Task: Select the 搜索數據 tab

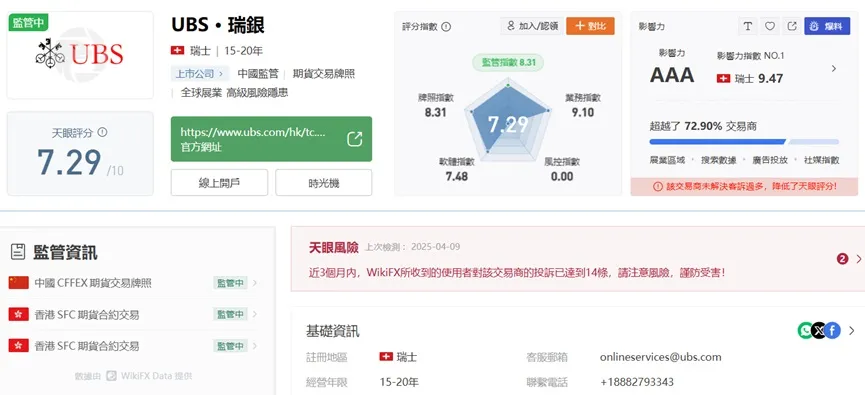Action: click(718, 160)
